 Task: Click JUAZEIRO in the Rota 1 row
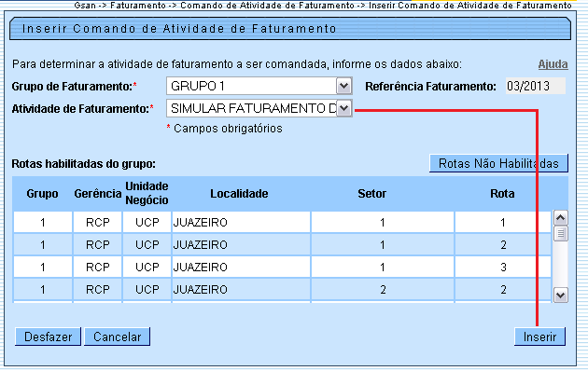tap(201, 223)
